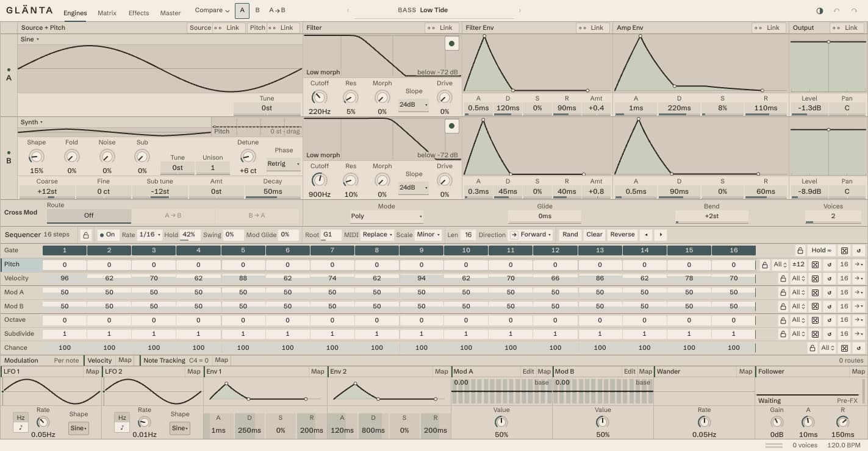Open the Compare dropdown

point(212,10)
